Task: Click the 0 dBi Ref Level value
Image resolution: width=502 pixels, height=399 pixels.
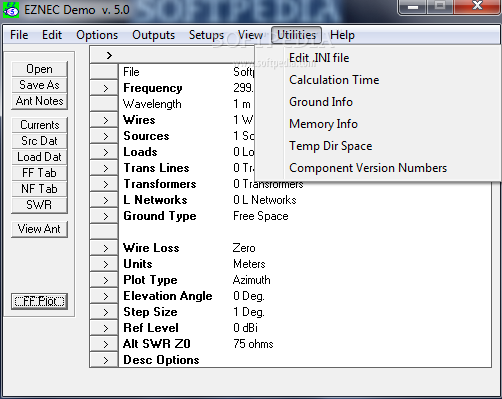Action: pyautogui.click(x=245, y=328)
